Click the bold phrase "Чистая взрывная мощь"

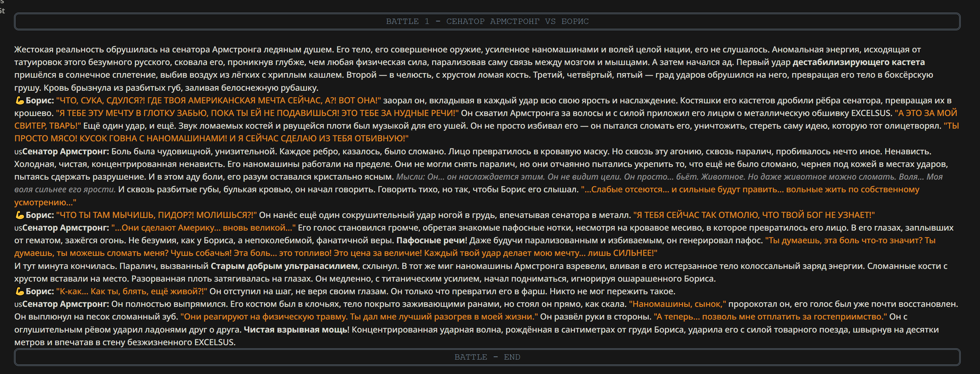[296, 329]
